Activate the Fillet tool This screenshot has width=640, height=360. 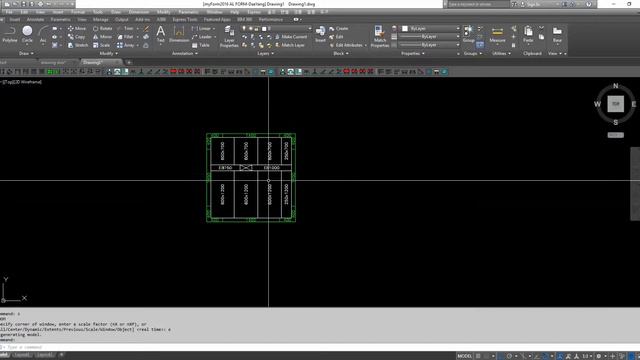tap(126, 37)
